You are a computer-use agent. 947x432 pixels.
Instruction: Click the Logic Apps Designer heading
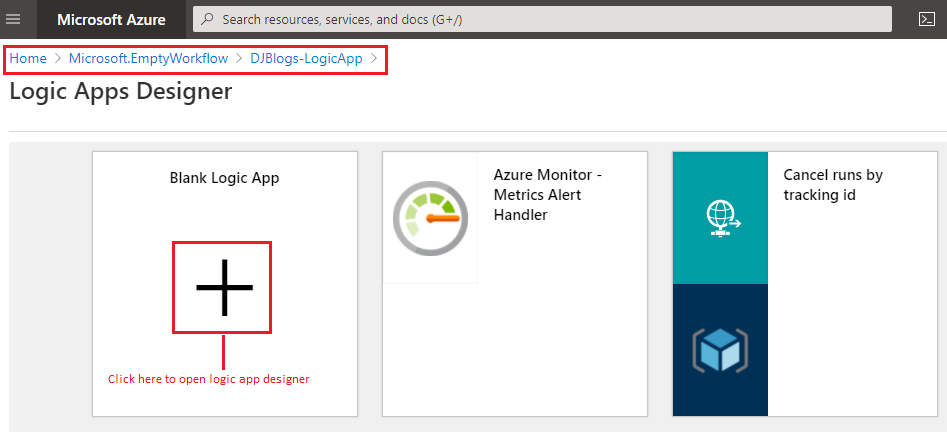(x=121, y=91)
